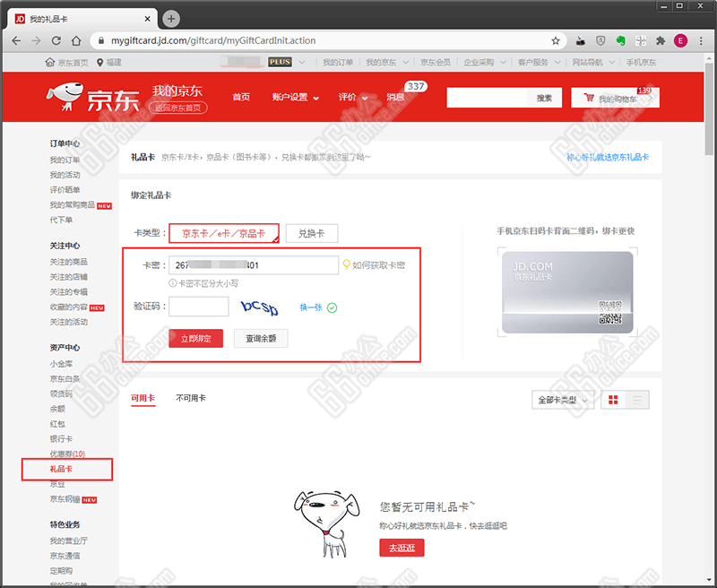Switch to grid view of cards
Screen dimensions: 717x588
pos(613,400)
